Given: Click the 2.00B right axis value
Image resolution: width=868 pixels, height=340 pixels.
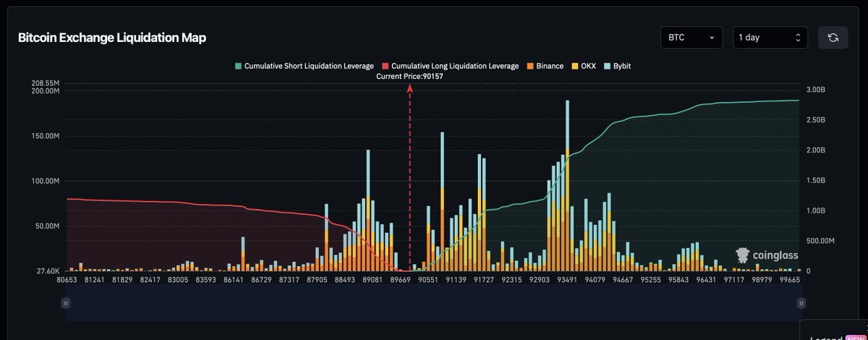Looking at the screenshot, I should (815, 150).
